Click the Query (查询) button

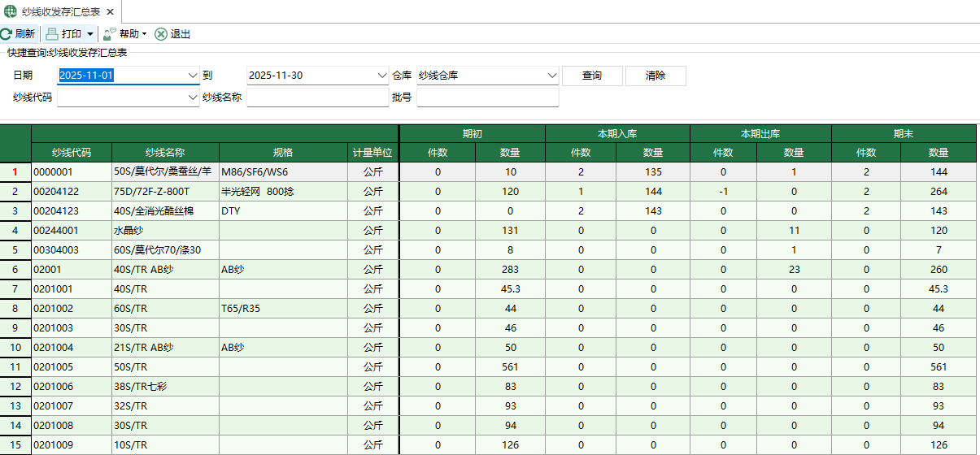point(592,76)
